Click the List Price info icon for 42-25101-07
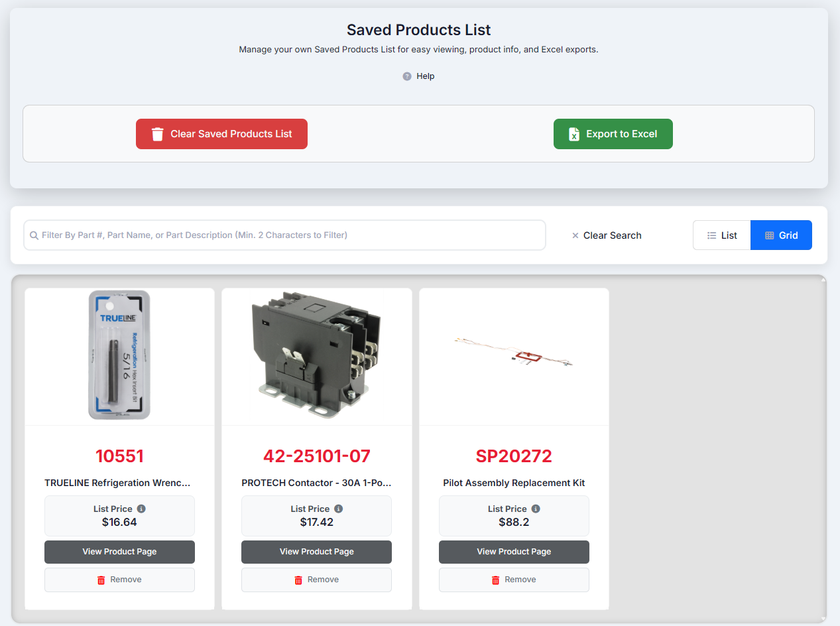Screen dimensions: 840x626 339,509
